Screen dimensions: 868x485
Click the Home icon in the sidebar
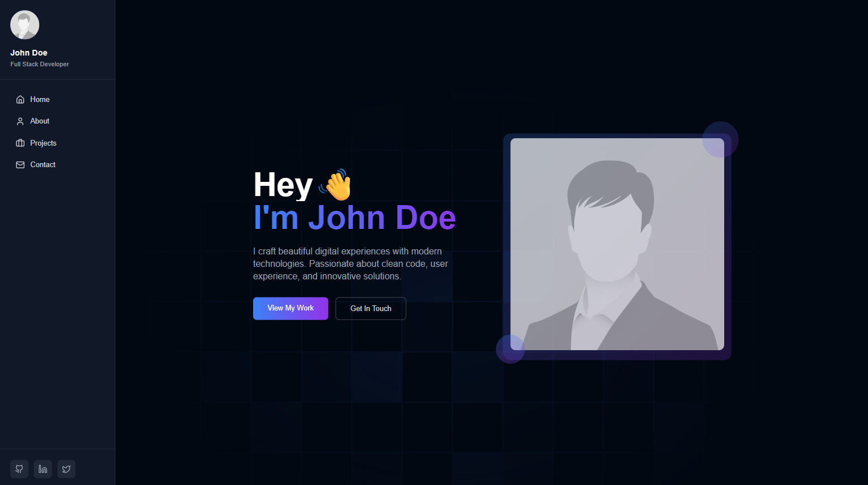click(20, 99)
